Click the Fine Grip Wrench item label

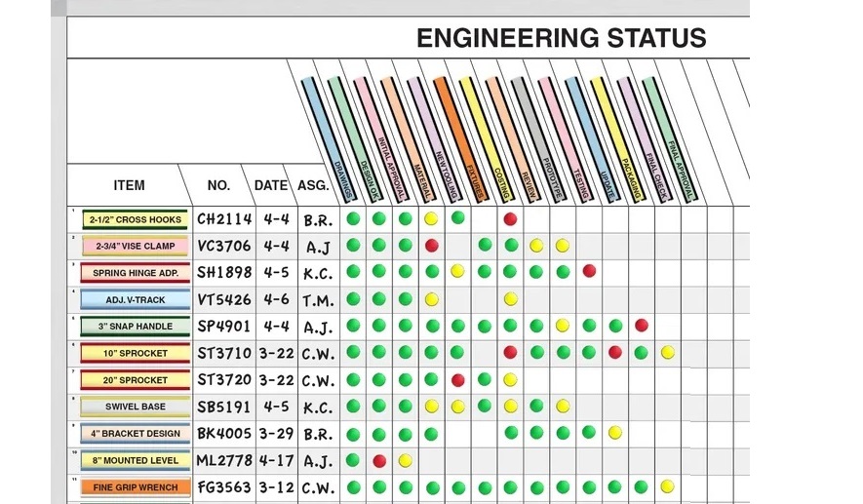click(136, 486)
